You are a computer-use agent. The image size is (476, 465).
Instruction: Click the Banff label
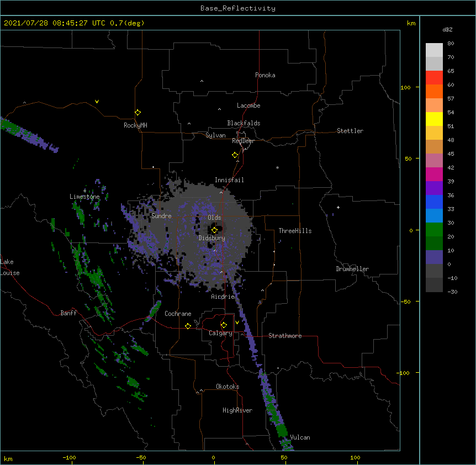(x=68, y=313)
